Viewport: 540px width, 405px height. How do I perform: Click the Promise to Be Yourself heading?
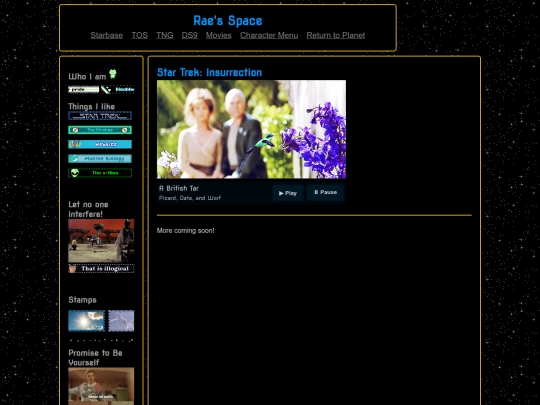tap(95, 357)
